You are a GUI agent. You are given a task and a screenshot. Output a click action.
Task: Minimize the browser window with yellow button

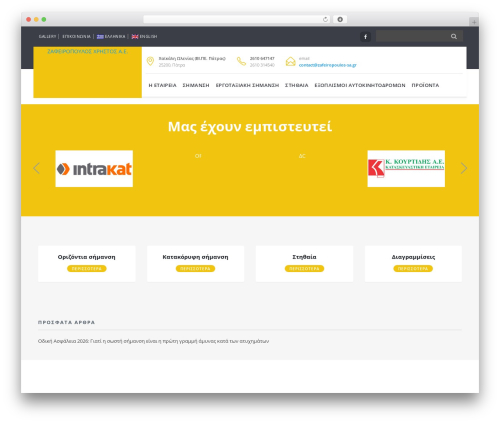pos(36,19)
